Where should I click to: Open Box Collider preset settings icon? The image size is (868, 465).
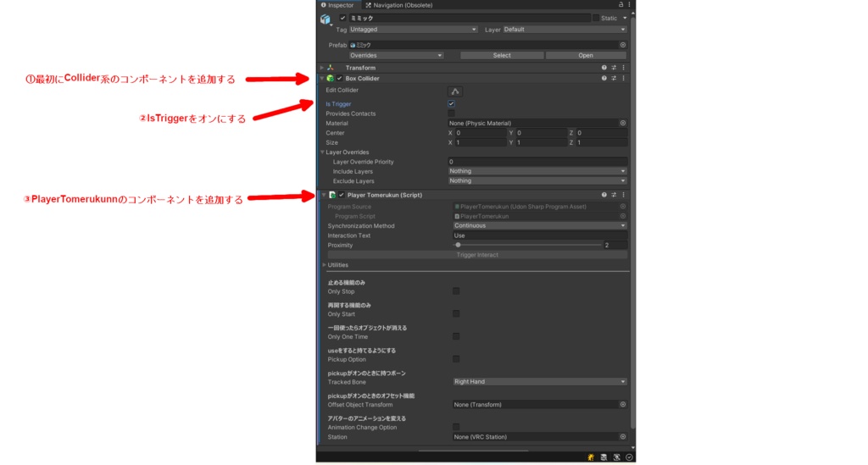pos(614,79)
